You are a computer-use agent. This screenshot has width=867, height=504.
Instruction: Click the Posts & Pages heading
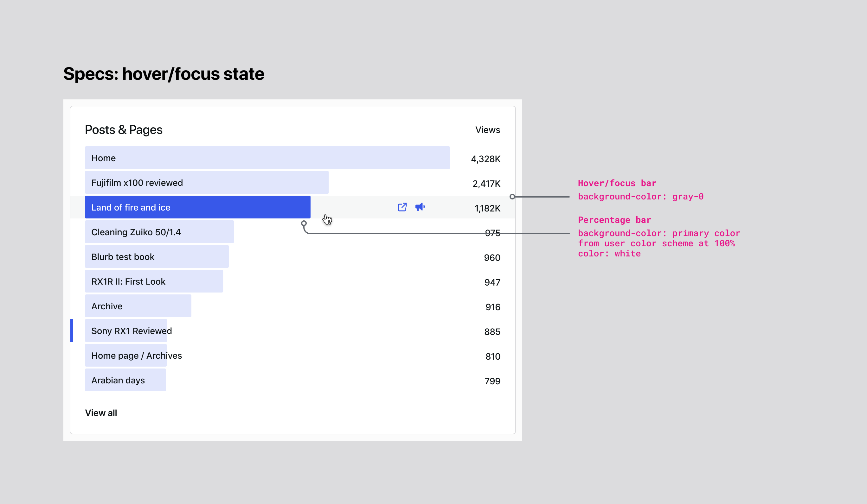pos(124,129)
